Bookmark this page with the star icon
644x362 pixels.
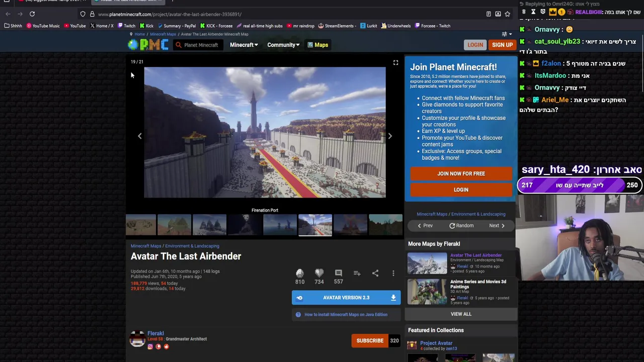point(508,14)
